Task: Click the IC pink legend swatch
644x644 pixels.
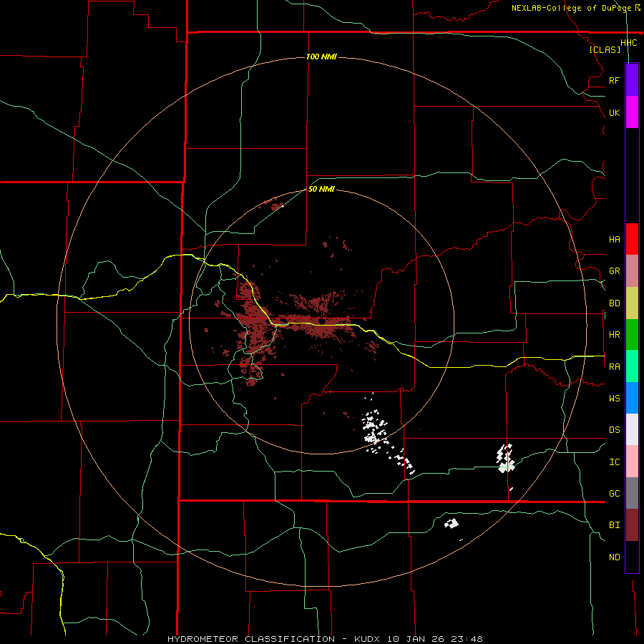Action: click(632, 462)
